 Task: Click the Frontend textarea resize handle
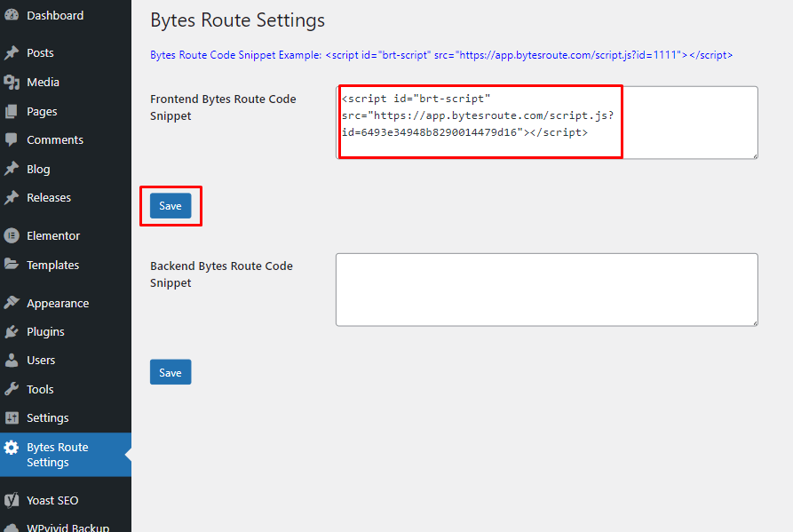coord(755,155)
